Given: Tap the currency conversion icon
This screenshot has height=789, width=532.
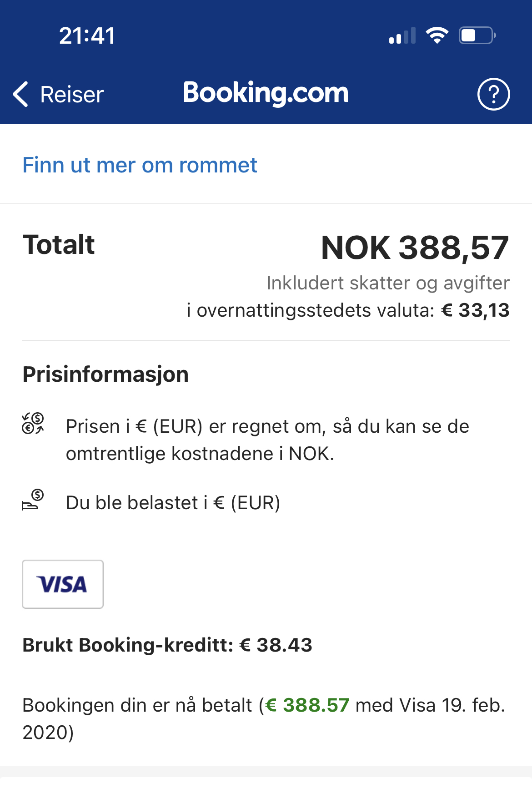Looking at the screenshot, I should [33, 424].
